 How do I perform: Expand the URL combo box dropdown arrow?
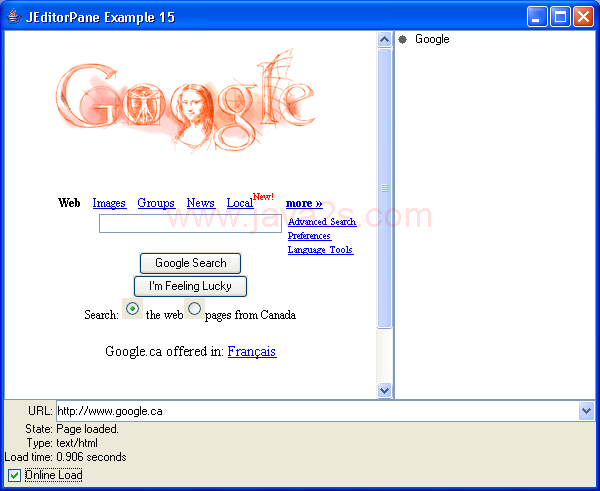pos(587,411)
